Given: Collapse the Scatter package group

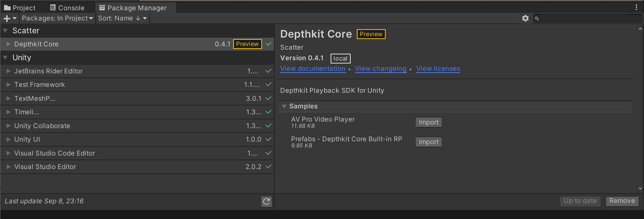Looking at the screenshot, I should point(5,31).
